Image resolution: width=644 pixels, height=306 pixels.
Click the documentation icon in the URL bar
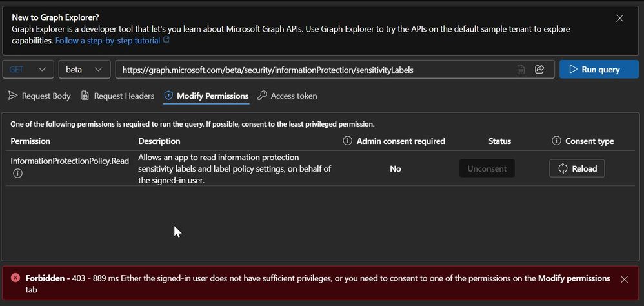[521, 70]
